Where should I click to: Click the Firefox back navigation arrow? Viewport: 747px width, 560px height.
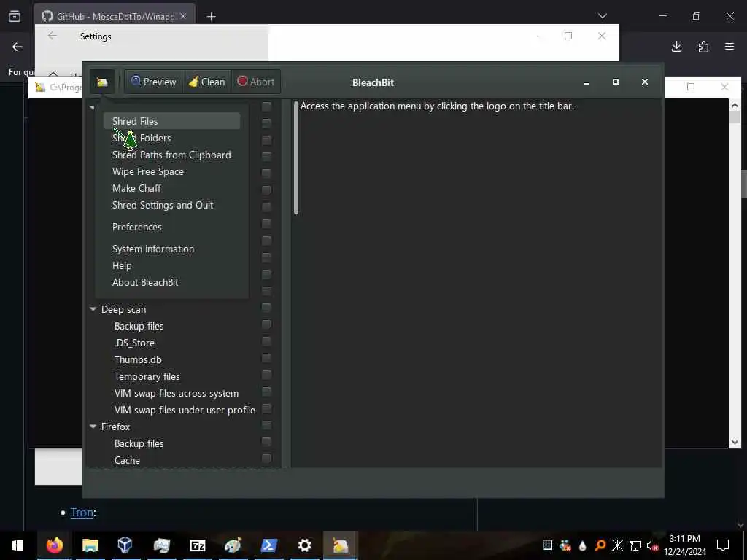tap(18, 47)
